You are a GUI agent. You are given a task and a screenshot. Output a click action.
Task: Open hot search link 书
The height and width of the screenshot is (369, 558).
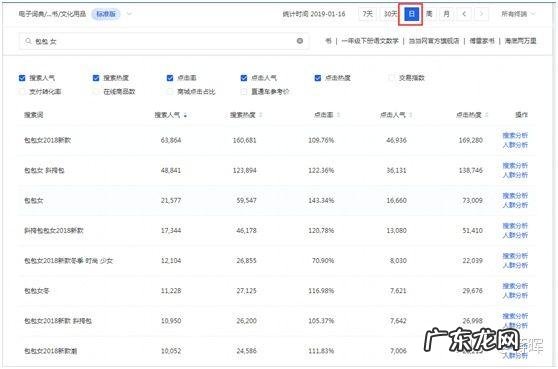[328, 41]
